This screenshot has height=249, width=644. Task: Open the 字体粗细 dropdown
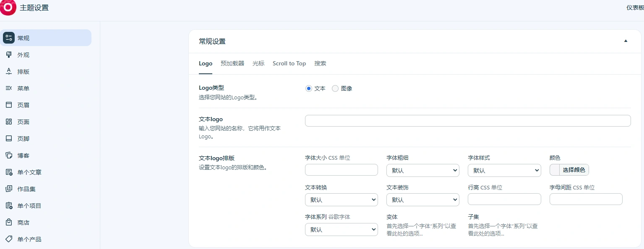[422, 170]
